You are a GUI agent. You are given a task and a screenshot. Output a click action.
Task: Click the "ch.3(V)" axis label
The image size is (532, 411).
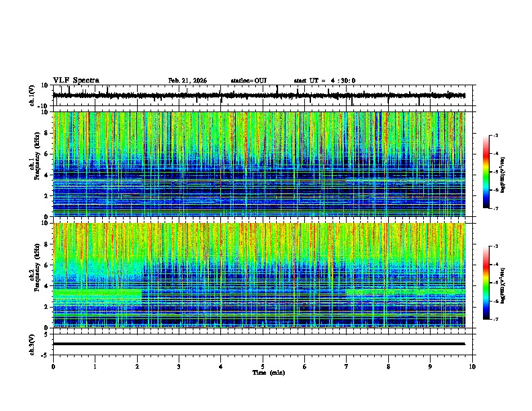tap(32, 345)
